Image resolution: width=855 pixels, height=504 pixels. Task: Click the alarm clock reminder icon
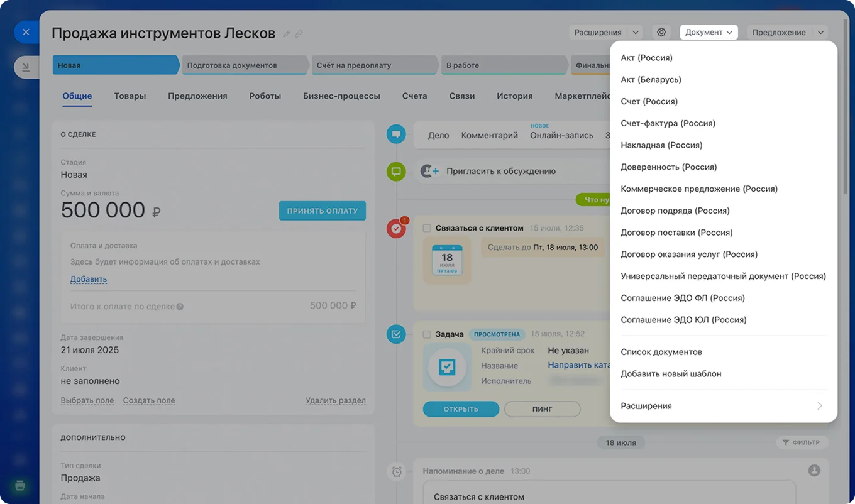pos(397,471)
